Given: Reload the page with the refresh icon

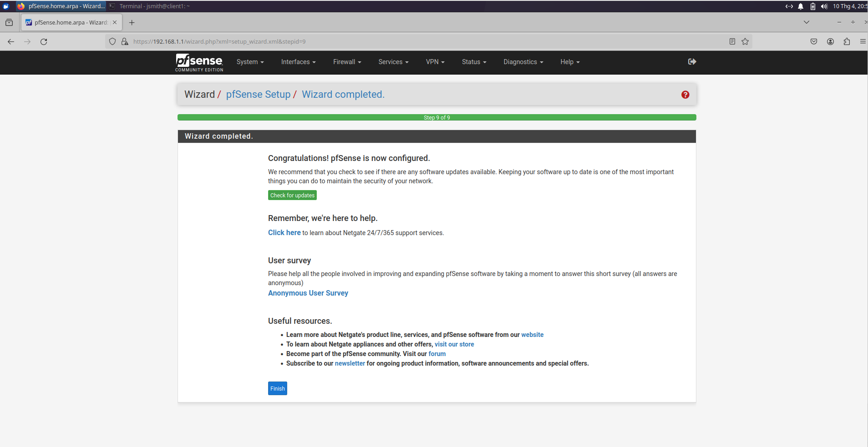Looking at the screenshot, I should coord(44,41).
